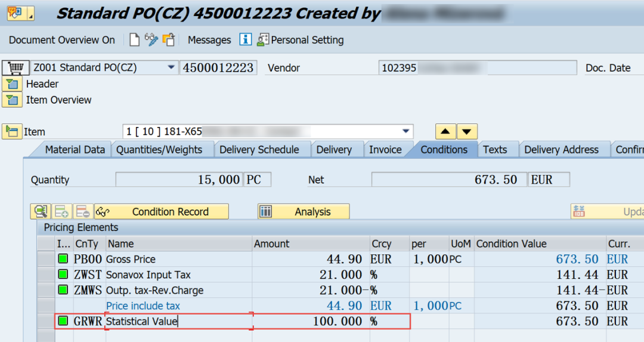Click the Display/Change glasses-pencil icon
The width and height of the screenshot is (644, 342).
(x=151, y=39)
